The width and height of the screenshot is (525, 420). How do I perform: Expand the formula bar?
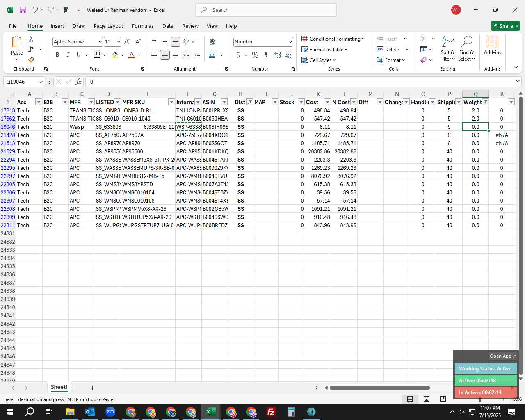pyautogui.click(x=518, y=81)
